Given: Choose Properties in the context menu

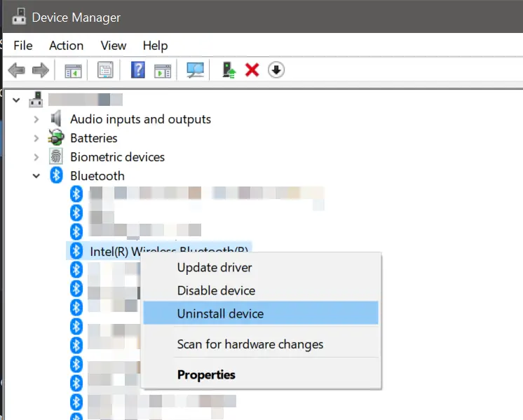Looking at the screenshot, I should (x=206, y=374).
